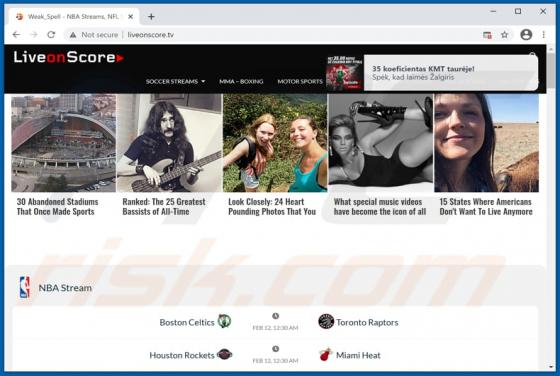Open the Motor Sports menu item
Image resolution: width=560 pixels, height=376 pixels.
point(300,81)
